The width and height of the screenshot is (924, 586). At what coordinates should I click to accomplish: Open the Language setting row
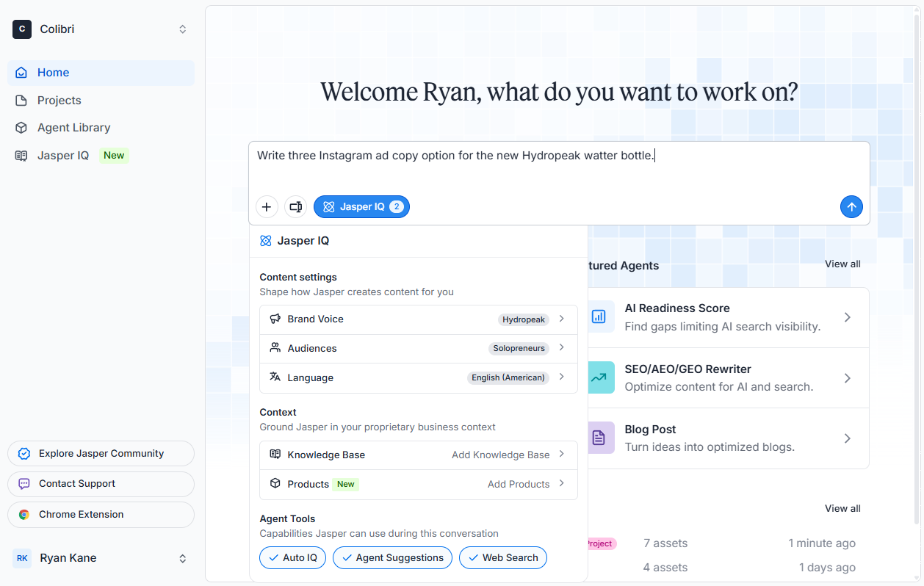click(x=419, y=377)
